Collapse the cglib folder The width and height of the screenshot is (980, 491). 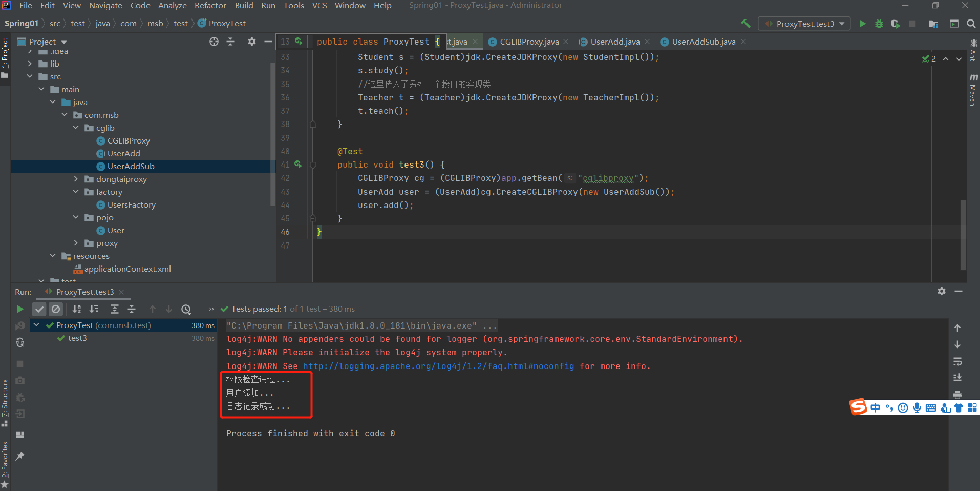coord(76,128)
